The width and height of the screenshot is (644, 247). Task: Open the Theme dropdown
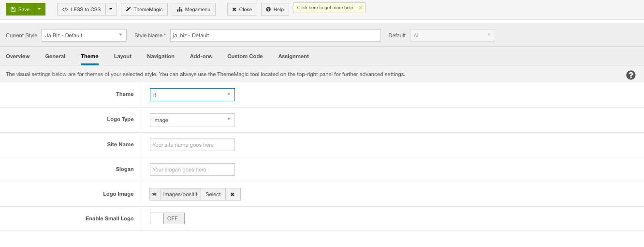[192, 94]
